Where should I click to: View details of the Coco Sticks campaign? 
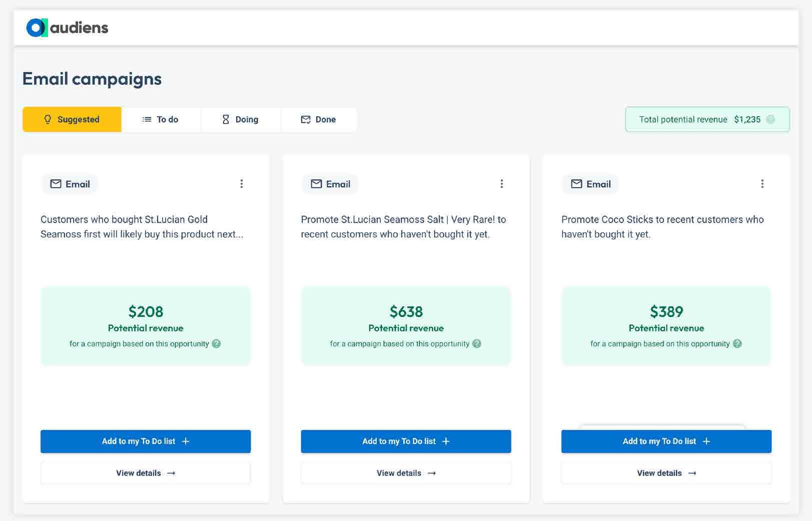[666, 473]
